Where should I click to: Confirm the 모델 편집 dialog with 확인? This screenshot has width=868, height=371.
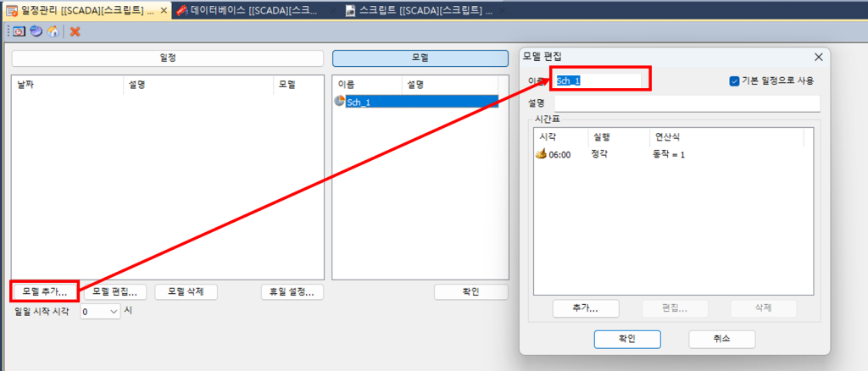coord(627,339)
